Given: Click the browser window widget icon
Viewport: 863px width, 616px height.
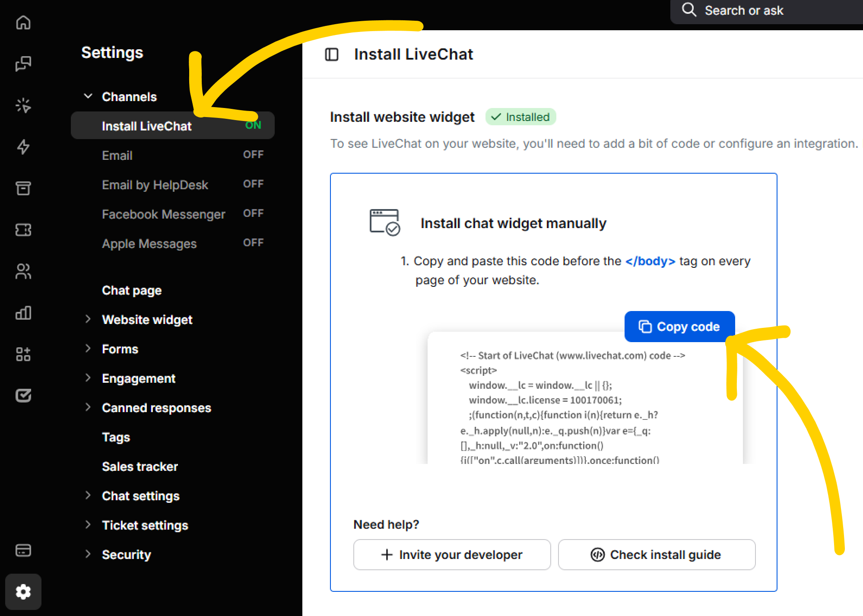Looking at the screenshot, I should tap(385, 222).
